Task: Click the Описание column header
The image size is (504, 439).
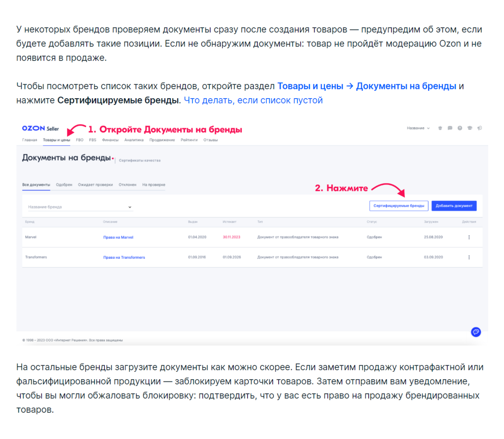Action: pos(110,222)
